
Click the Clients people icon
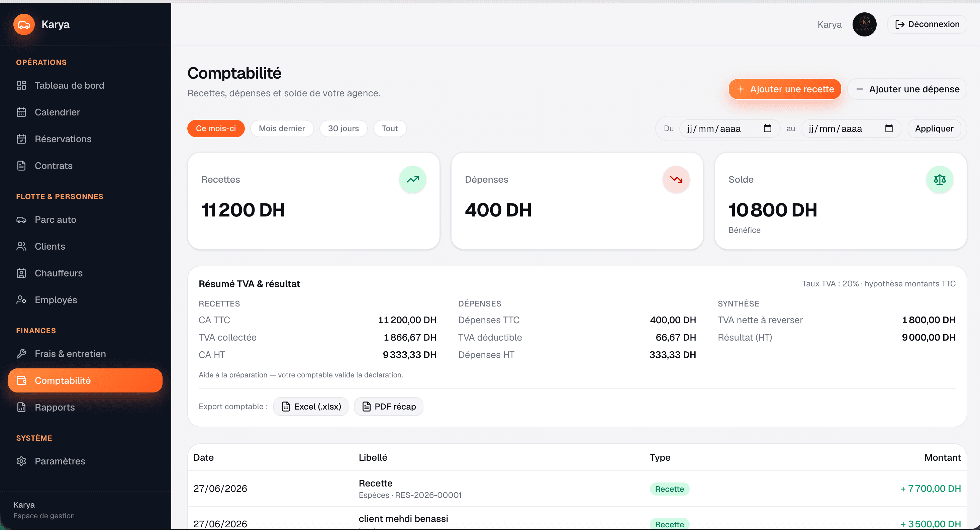pyautogui.click(x=21, y=247)
